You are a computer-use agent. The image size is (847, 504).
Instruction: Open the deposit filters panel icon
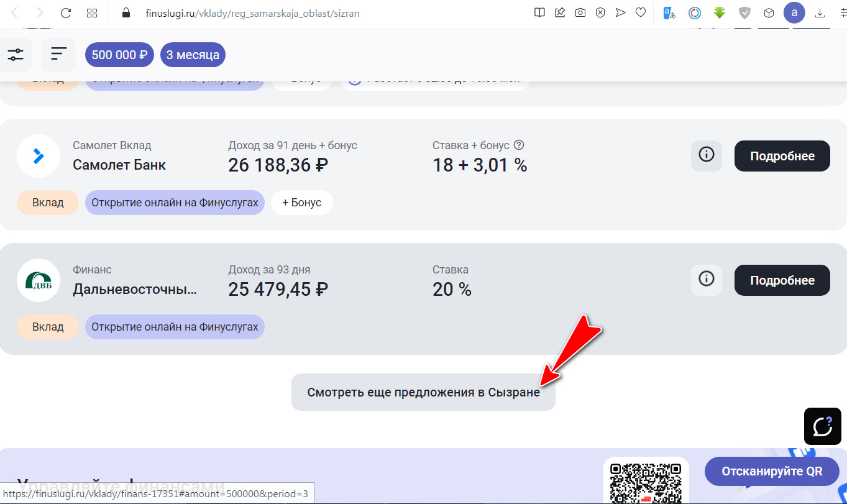(16, 55)
